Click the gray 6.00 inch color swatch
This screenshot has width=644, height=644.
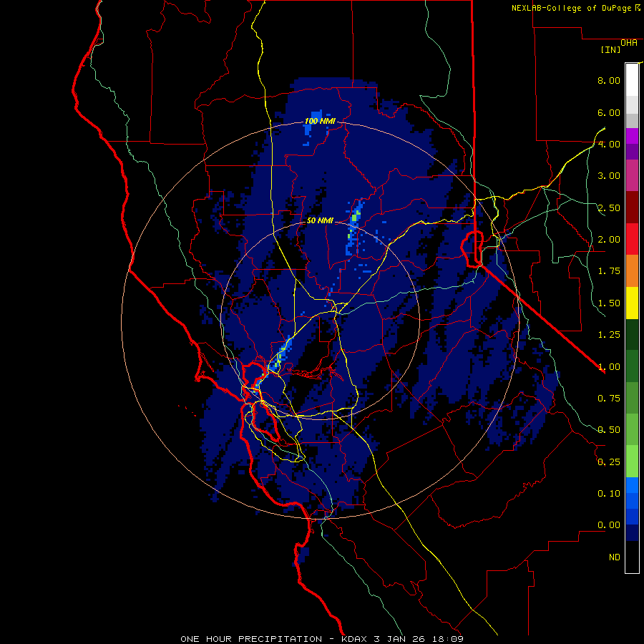tap(632, 120)
